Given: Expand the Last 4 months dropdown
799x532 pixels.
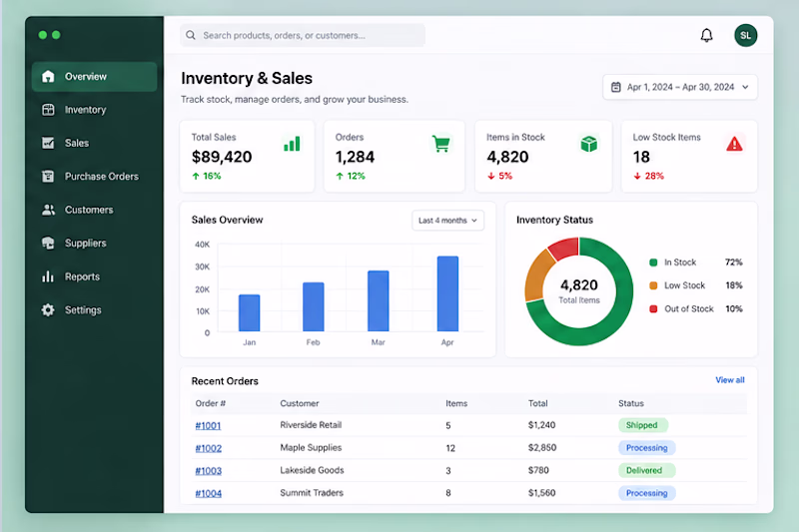Looking at the screenshot, I should click(x=447, y=221).
